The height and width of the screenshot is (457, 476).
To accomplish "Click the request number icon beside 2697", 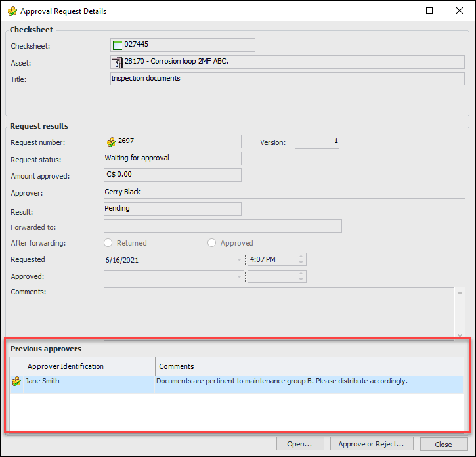I will (111, 142).
